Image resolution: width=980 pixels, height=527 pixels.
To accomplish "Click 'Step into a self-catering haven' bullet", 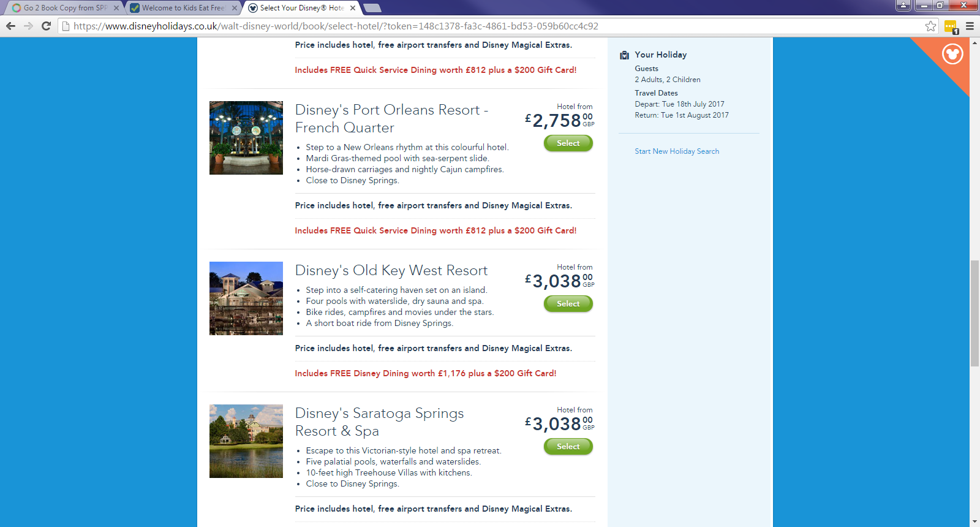I will (x=396, y=290).
